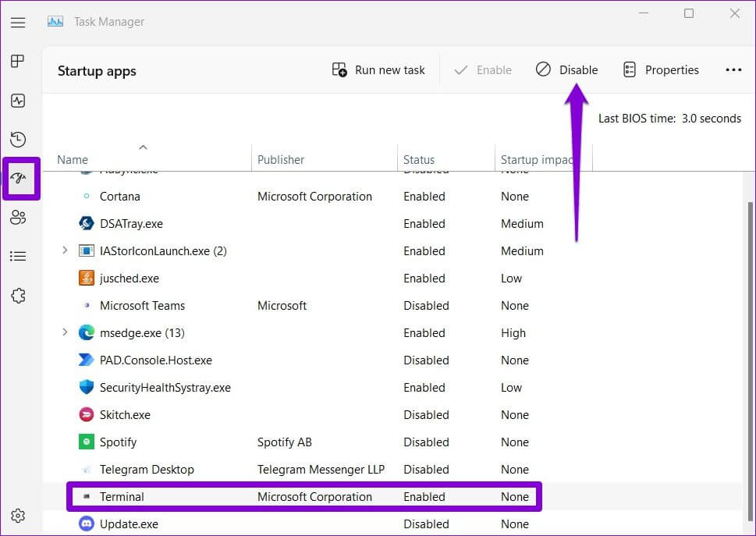This screenshot has width=756, height=536.
Task: Click the Startup apps heading
Action: point(97,71)
